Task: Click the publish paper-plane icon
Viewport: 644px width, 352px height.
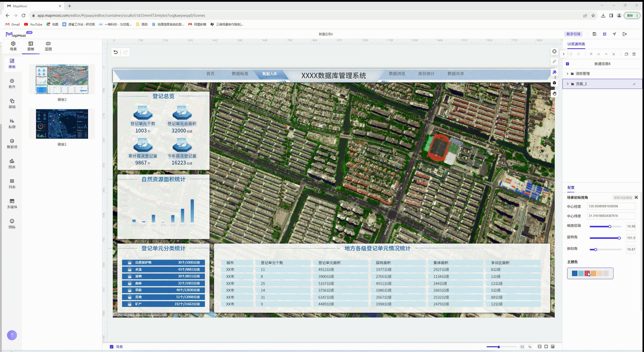Action: [x=614, y=34]
